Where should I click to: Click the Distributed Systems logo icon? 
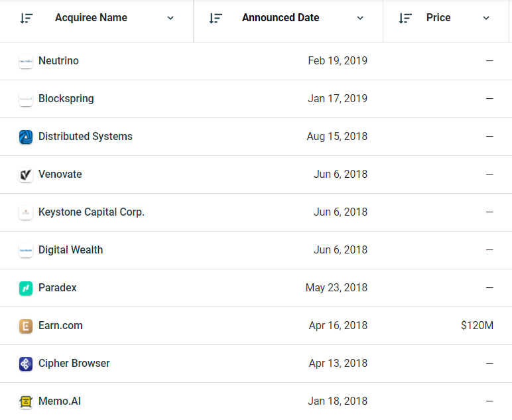(x=26, y=137)
